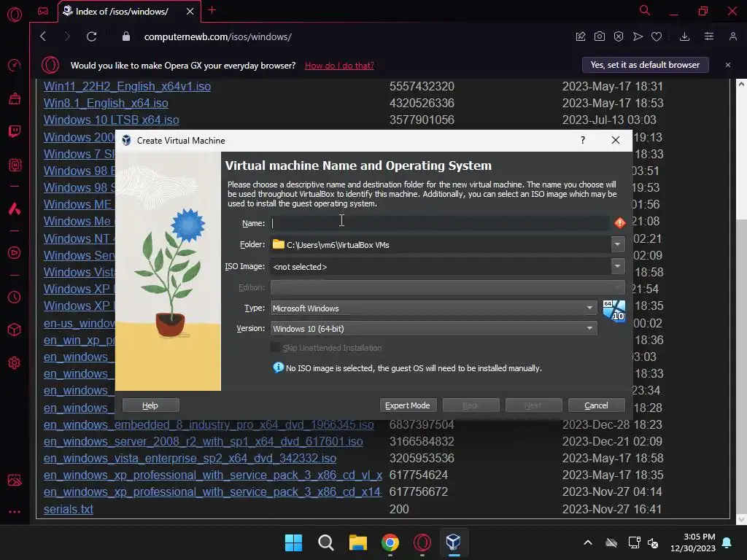Show hidden system tray icons chevron
This screenshot has height=560, width=747.
pos(588,542)
